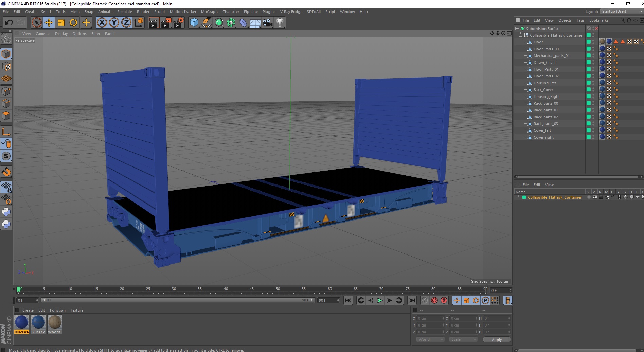Screen dimensions: 644x352
Task: Open the Deformer (Bend) icon
Action: pyautogui.click(x=243, y=23)
